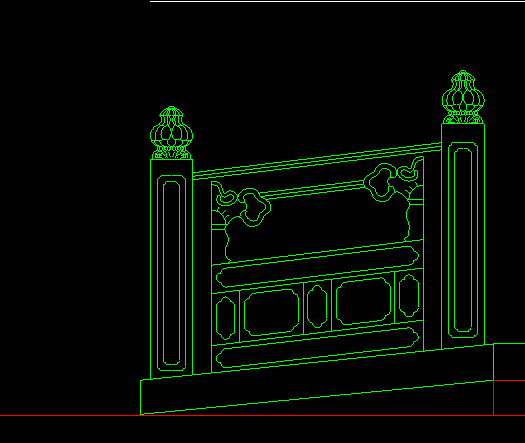Image resolution: width=525 pixels, height=443 pixels.
Task: Click the sloped top handrail between the posts
Action: (x=317, y=160)
